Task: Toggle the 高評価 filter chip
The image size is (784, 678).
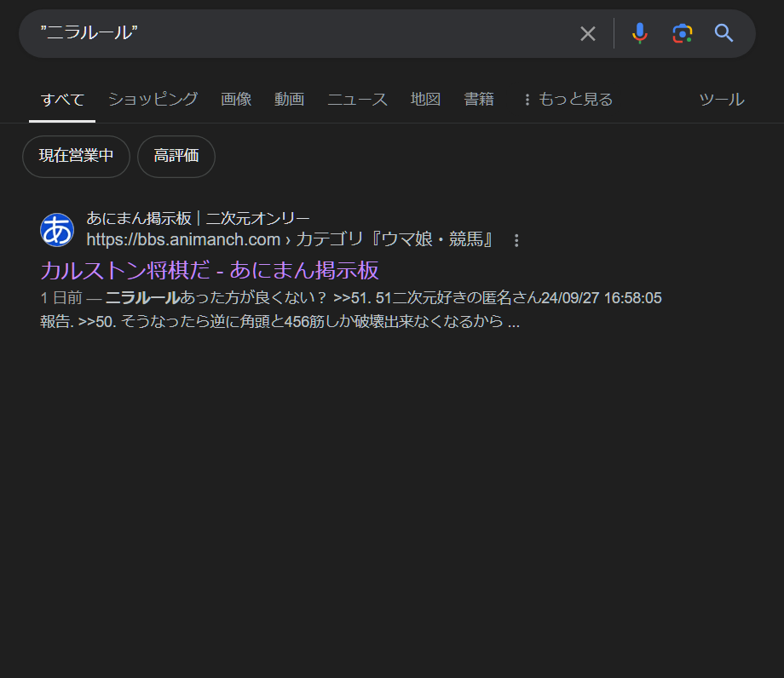Action: pos(176,157)
